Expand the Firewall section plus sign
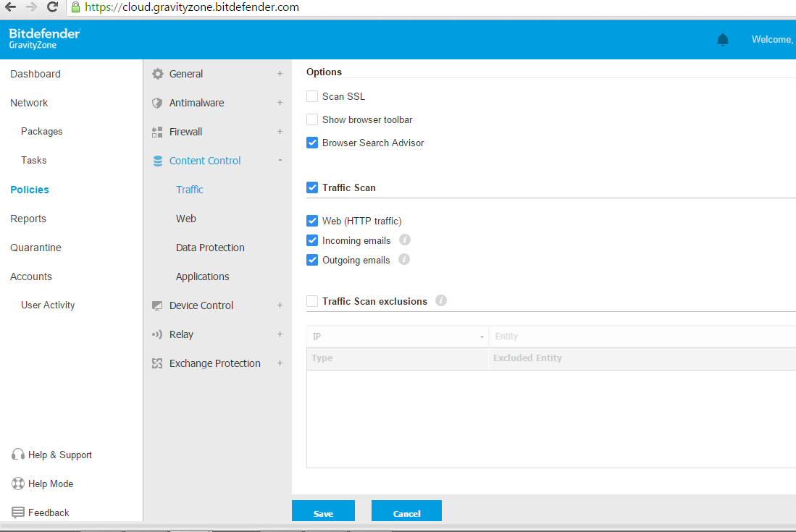Screen dimensions: 796x532 point(280,132)
